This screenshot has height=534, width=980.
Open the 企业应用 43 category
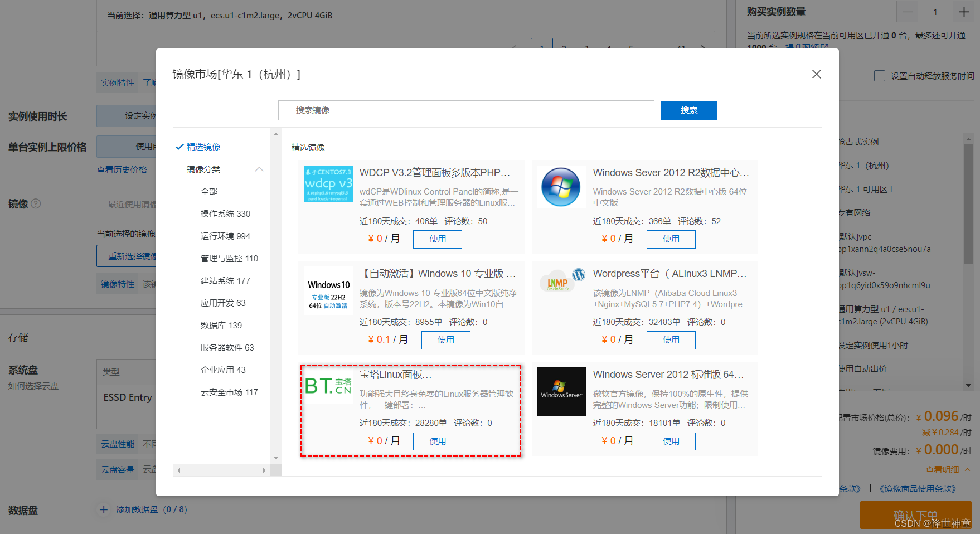tap(223, 370)
